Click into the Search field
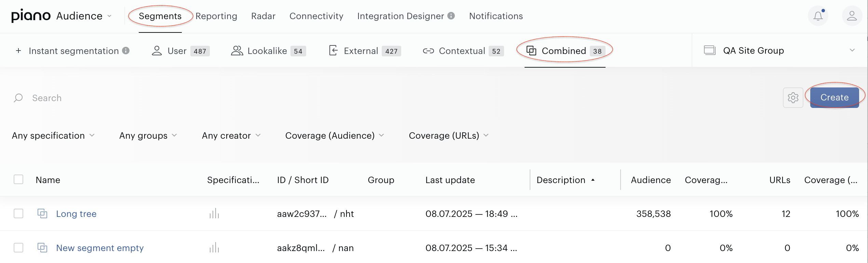Image resolution: width=868 pixels, height=263 pixels. click(393, 98)
